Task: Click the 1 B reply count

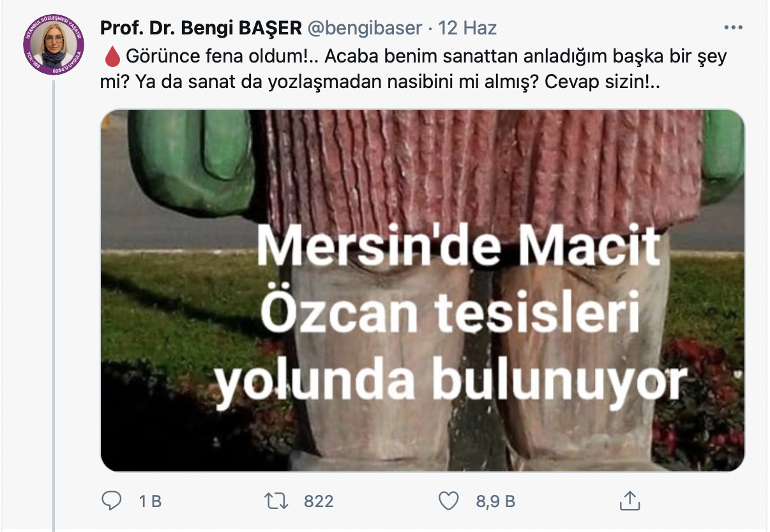Action: pos(150,502)
